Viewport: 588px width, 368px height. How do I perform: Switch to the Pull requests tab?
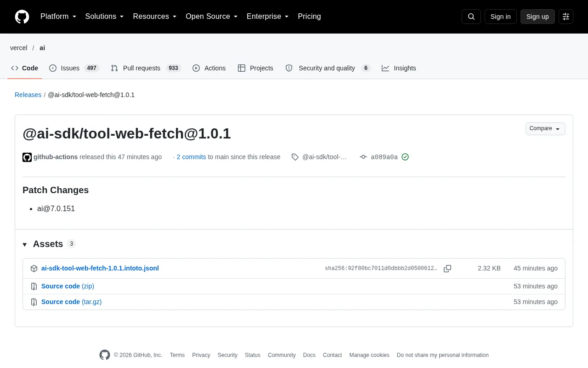point(146,68)
